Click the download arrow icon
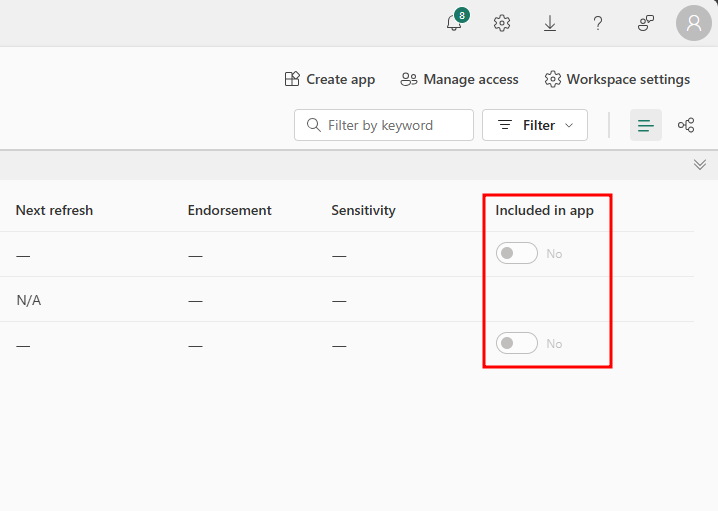Image resolution: width=718 pixels, height=511 pixels. click(550, 23)
